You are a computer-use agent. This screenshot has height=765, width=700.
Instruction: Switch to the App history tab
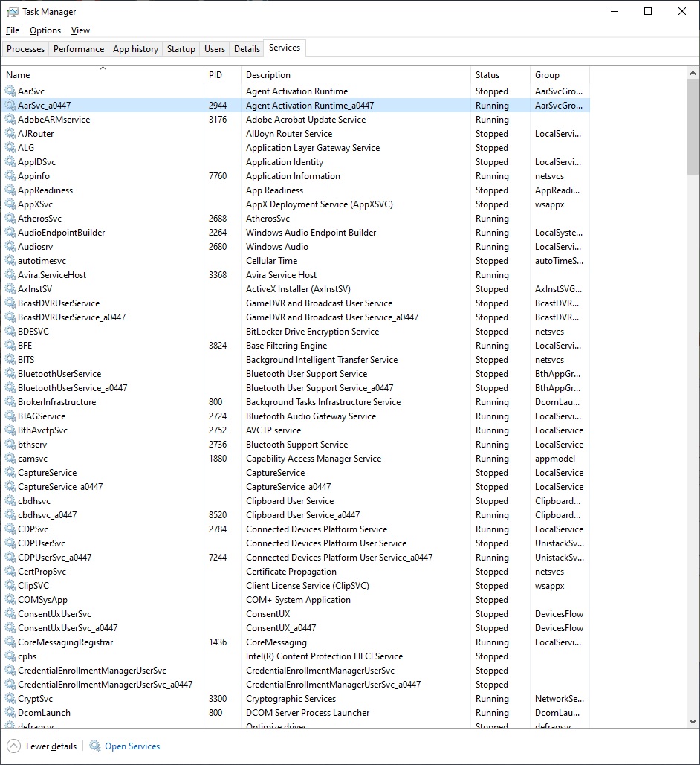point(135,49)
